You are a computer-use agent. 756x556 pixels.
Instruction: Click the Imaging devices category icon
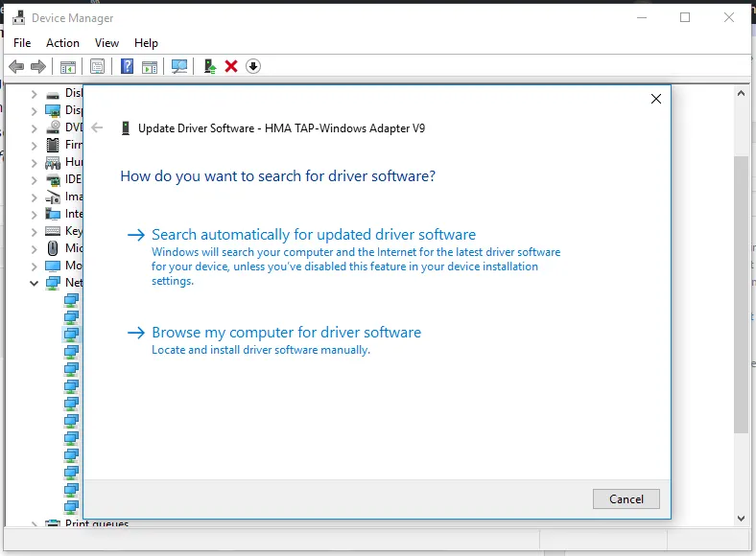point(53,197)
